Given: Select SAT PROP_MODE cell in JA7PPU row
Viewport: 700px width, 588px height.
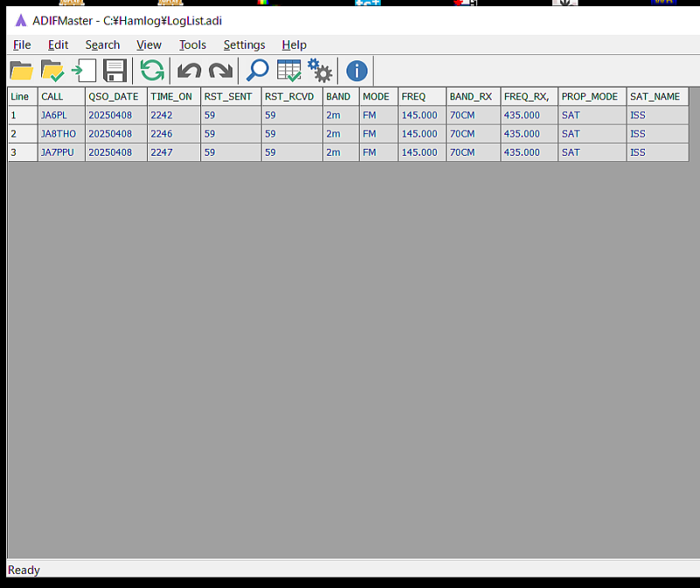Looking at the screenshot, I should pos(592,152).
